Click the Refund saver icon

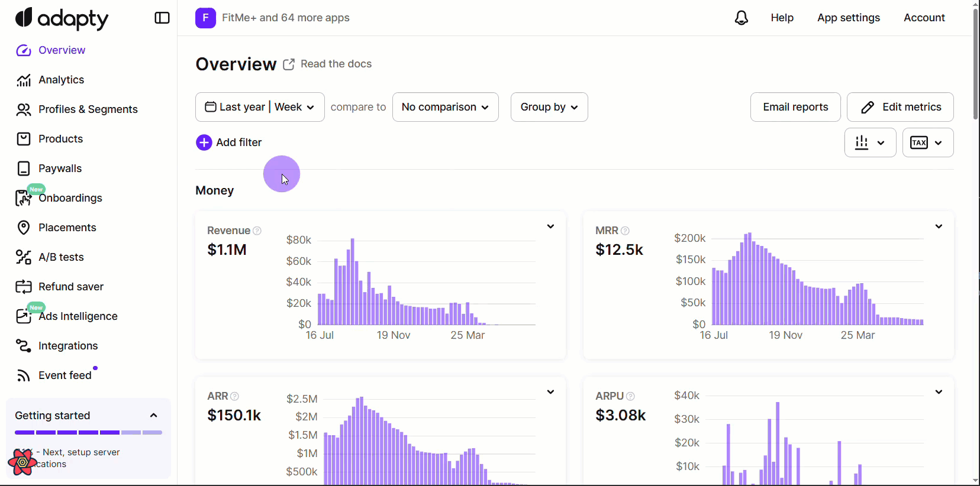(24, 287)
